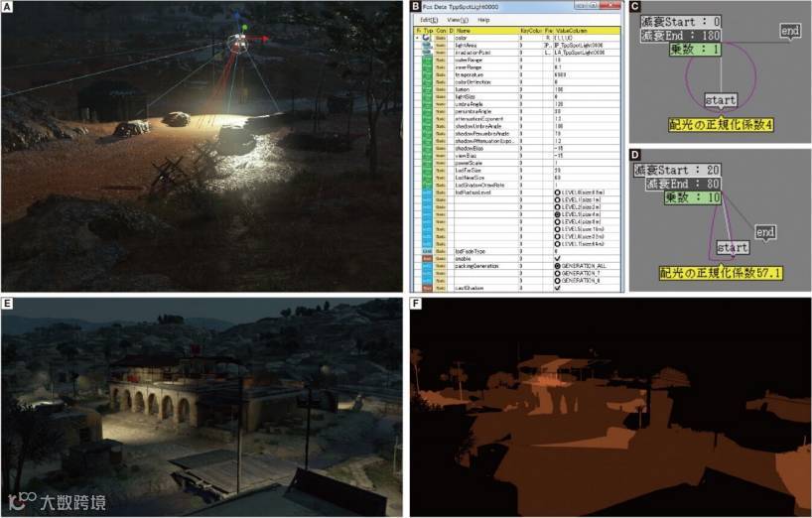The image size is (812, 518).
Task: Click the temperature value cell
Action: pyautogui.click(x=587, y=74)
